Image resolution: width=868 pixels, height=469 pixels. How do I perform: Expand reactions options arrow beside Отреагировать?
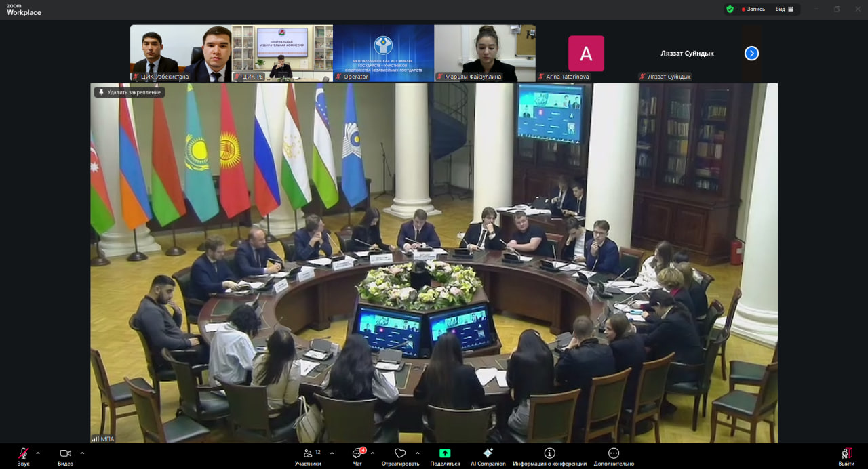[x=417, y=453]
